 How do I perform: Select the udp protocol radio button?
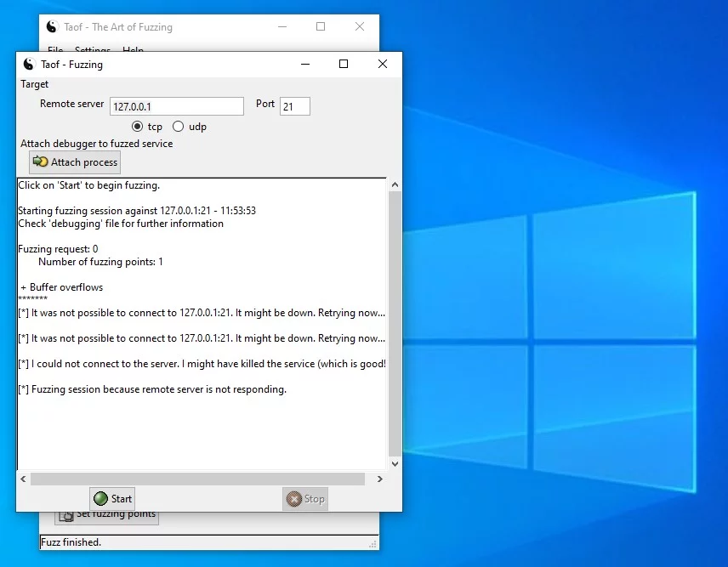pyautogui.click(x=178, y=127)
